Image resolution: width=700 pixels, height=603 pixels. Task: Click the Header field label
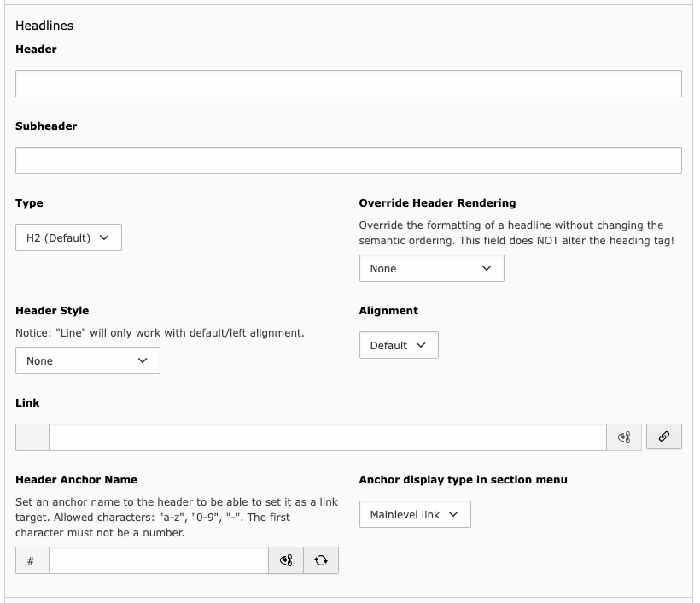(36, 50)
